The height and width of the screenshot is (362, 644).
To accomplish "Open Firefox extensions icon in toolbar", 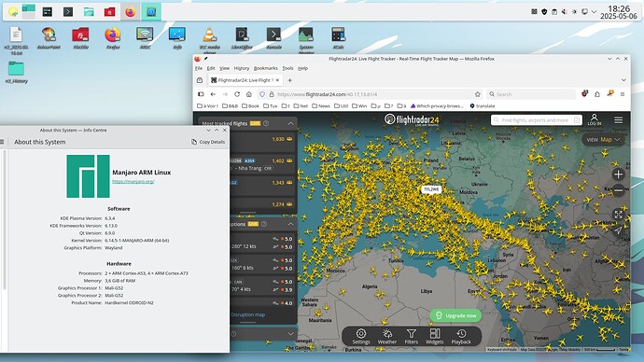I will click(x=597, y=94).
